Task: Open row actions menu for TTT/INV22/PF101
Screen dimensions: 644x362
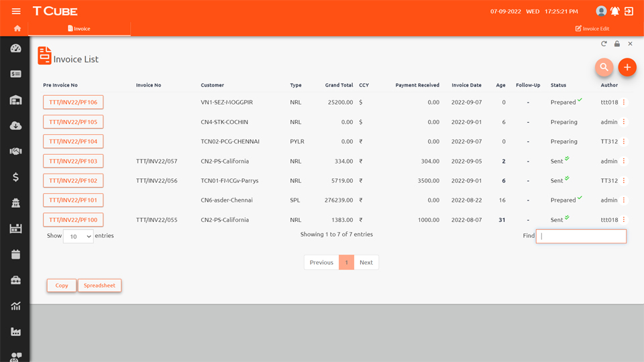Action: click(x=624, y=200)
